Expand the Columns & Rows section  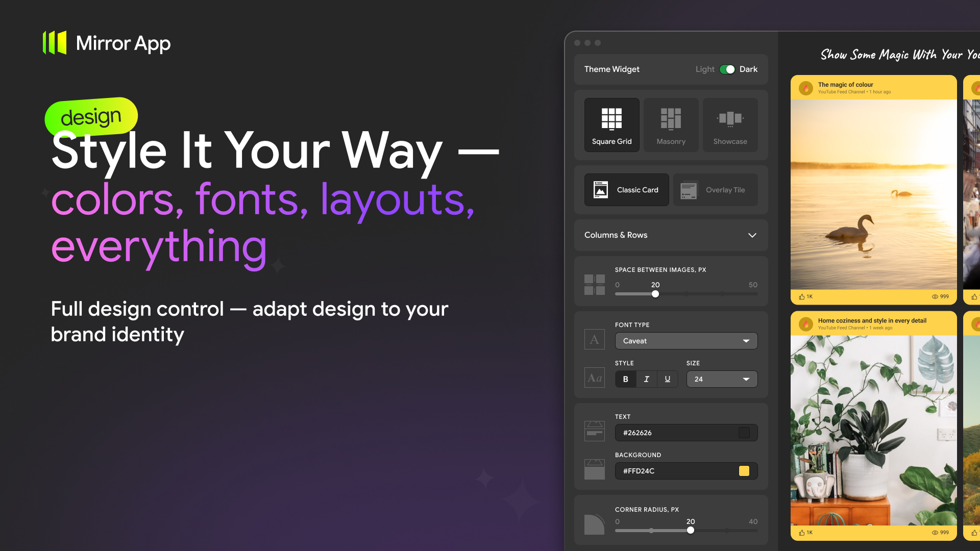tap(752, 235)
